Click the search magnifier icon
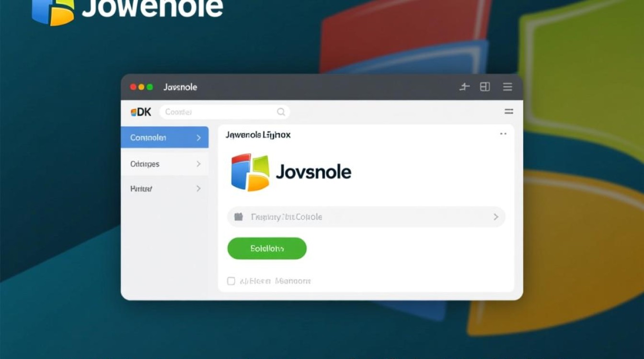644x359 pixels. (x=281, y=112)
